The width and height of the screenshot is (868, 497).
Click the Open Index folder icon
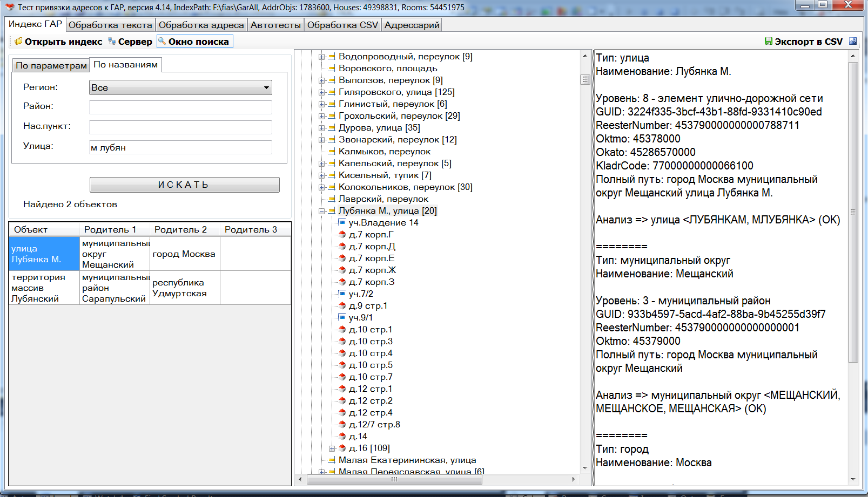18,42
